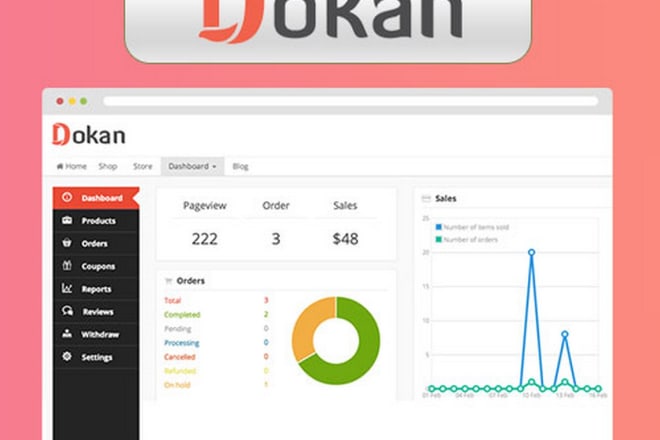660x440 pixels.
Task: Click the green maximize dot of browser window
Action: [x=84, y=101]
